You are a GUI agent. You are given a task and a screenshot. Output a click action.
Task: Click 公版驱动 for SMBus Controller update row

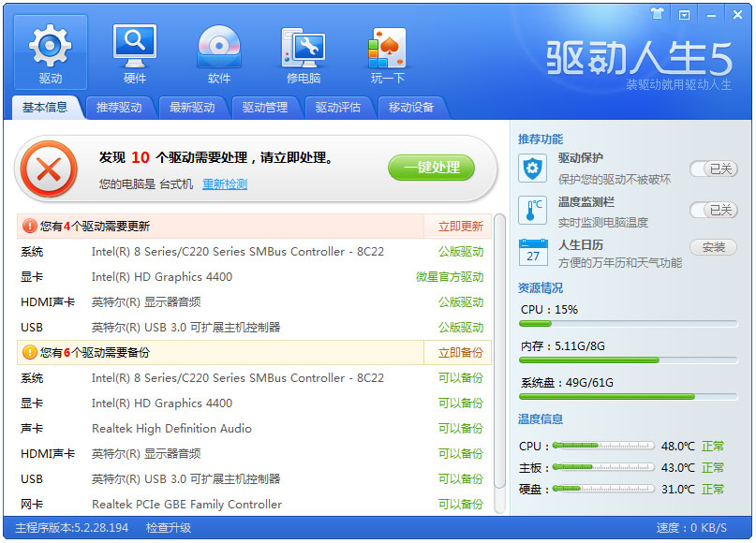(461, 252)
